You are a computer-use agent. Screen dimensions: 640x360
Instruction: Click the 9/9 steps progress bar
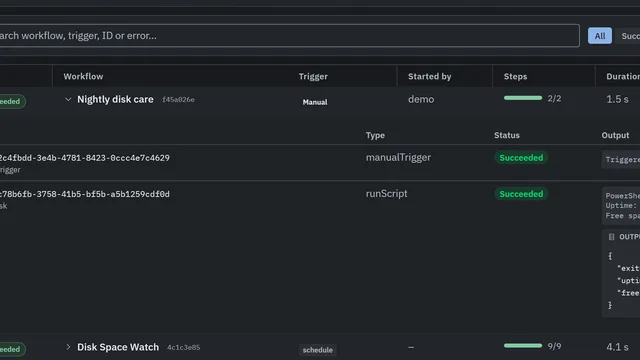pos(523,346)
